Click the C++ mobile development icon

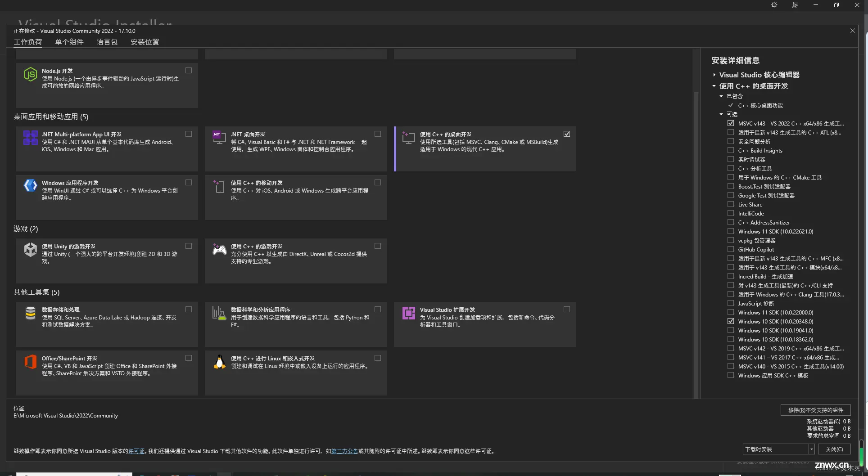click(219, 186)
